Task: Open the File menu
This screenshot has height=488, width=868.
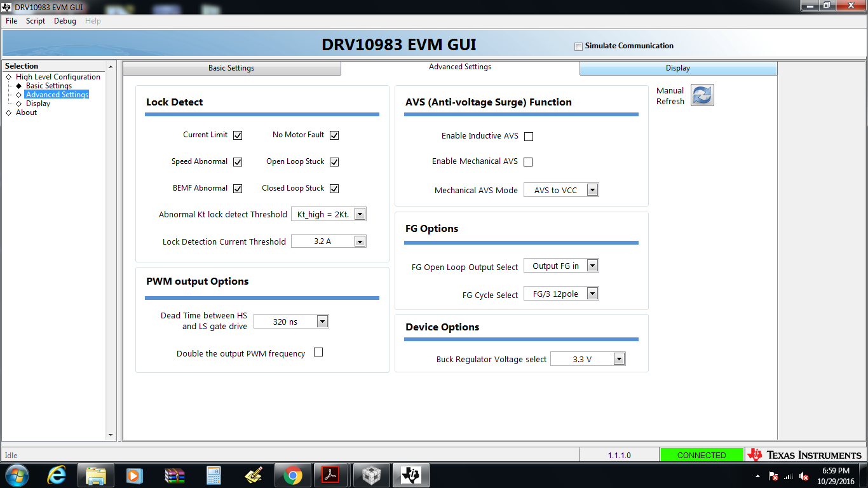Action: 11,21
